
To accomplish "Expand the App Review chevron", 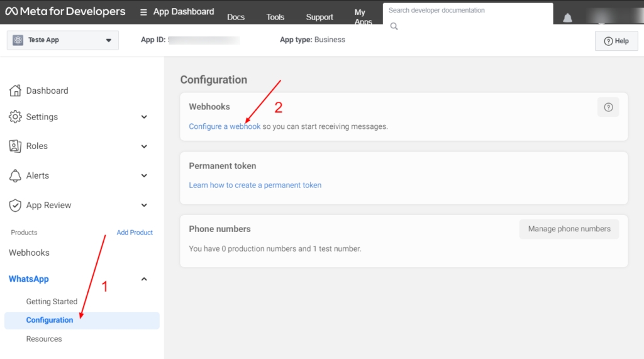I will 144,205.
